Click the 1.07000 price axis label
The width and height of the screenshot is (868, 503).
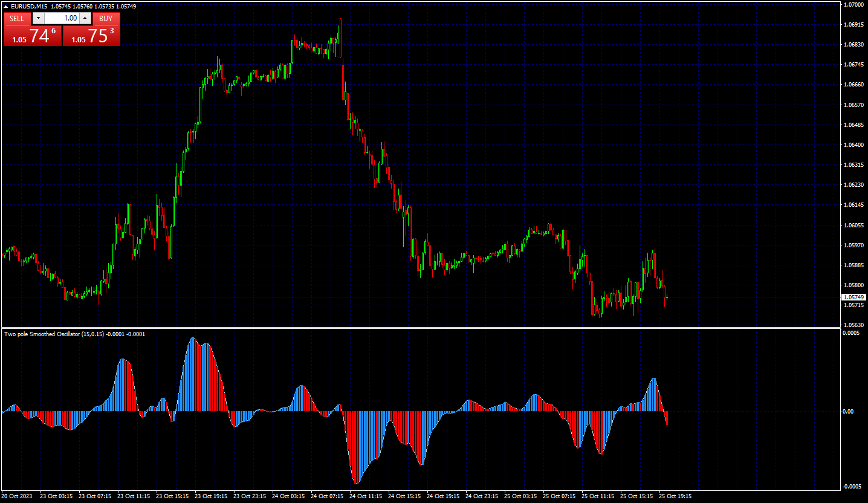[853, 5]
